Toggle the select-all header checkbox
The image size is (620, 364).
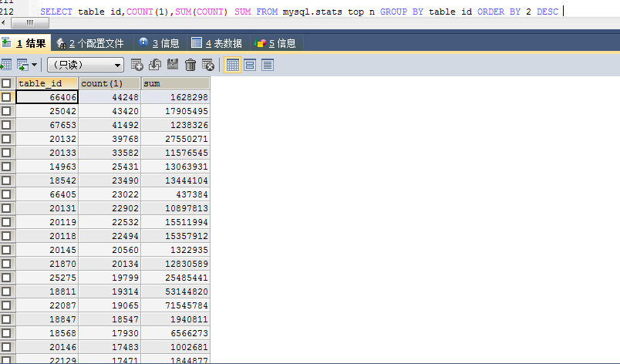[x=6, y=83]
